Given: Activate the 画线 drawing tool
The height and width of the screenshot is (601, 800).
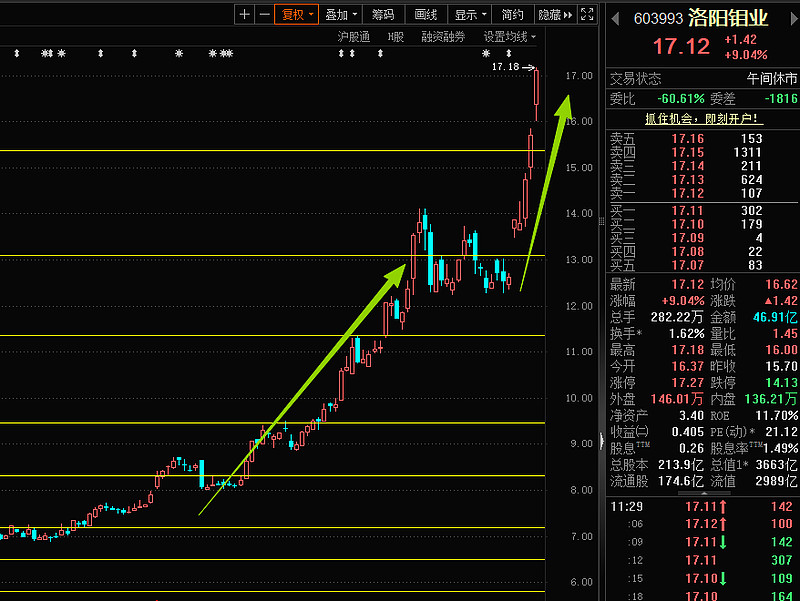Looking at the screenshot, I should [x=426, y=14].
